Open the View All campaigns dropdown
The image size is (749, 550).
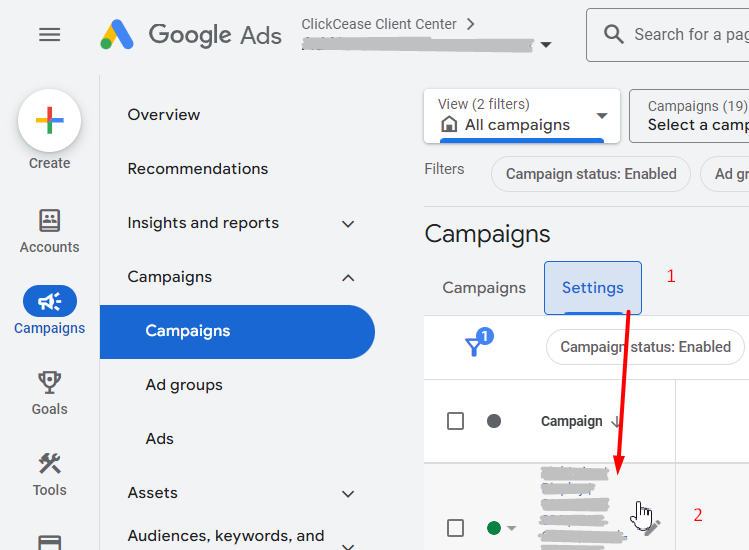pyautogui.click(x=522, y=116)
